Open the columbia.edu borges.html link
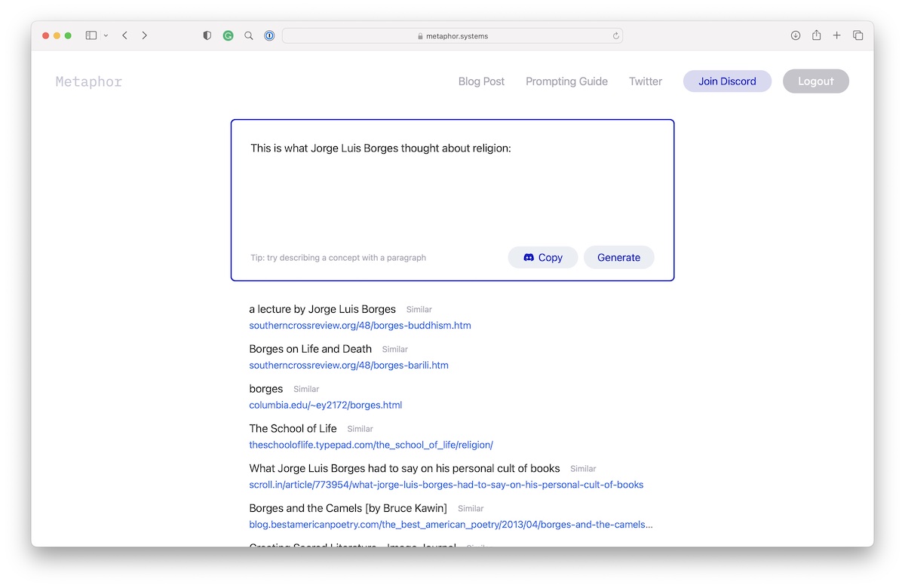 point(326,406)
